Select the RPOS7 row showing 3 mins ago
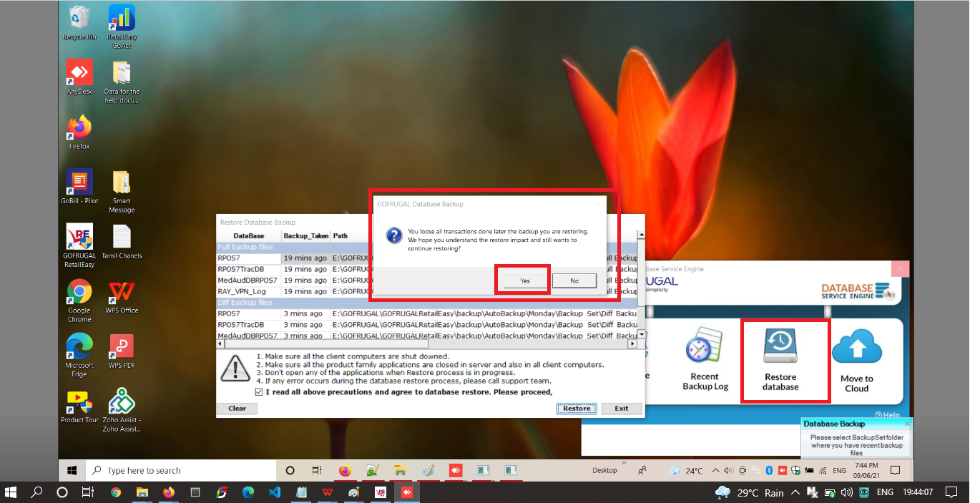 [x=428, y=313]
